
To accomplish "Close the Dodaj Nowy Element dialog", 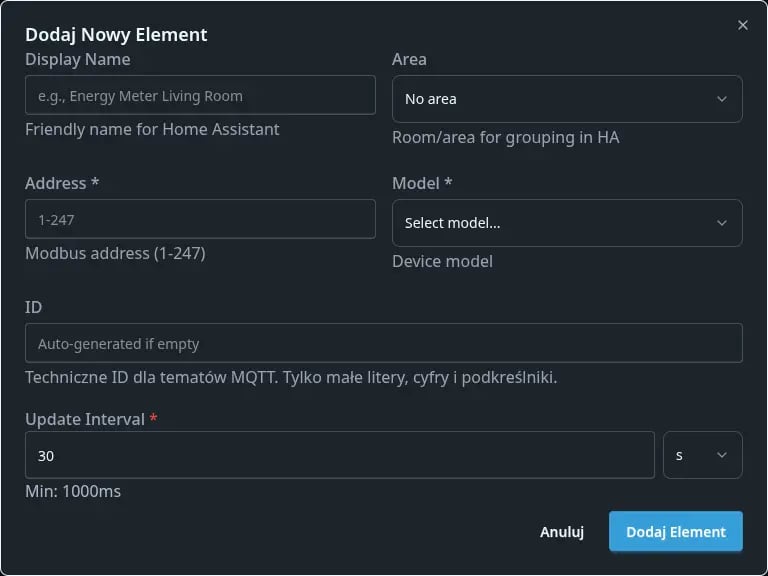I will (742, 25).
